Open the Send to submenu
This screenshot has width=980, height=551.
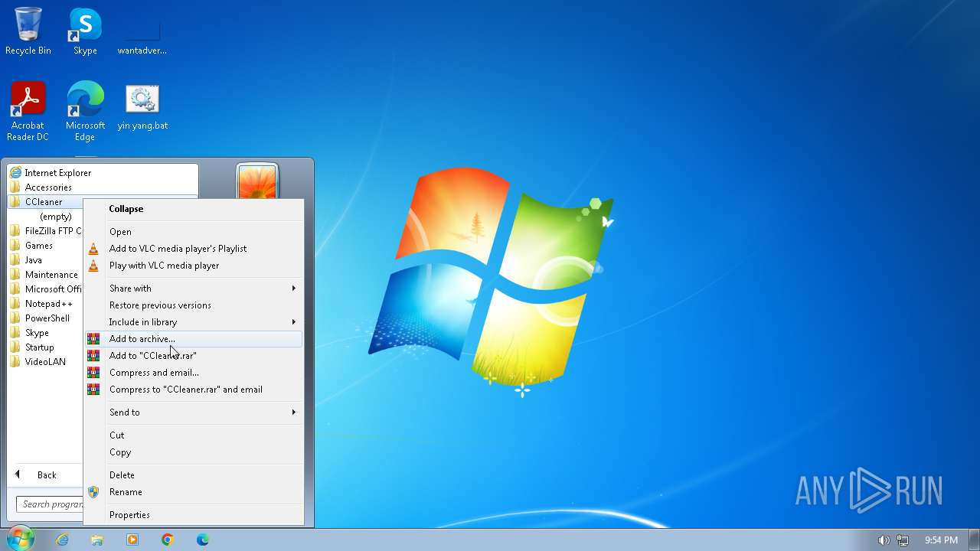194,412
